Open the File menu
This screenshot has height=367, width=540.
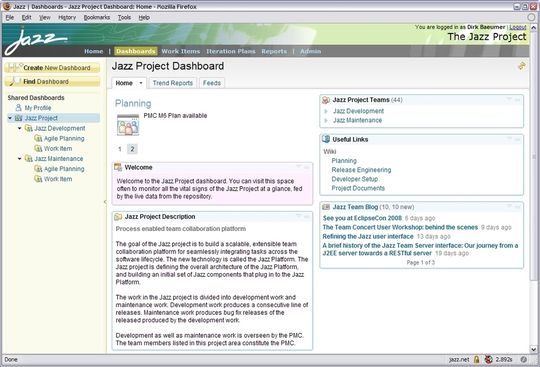(10, 17)
